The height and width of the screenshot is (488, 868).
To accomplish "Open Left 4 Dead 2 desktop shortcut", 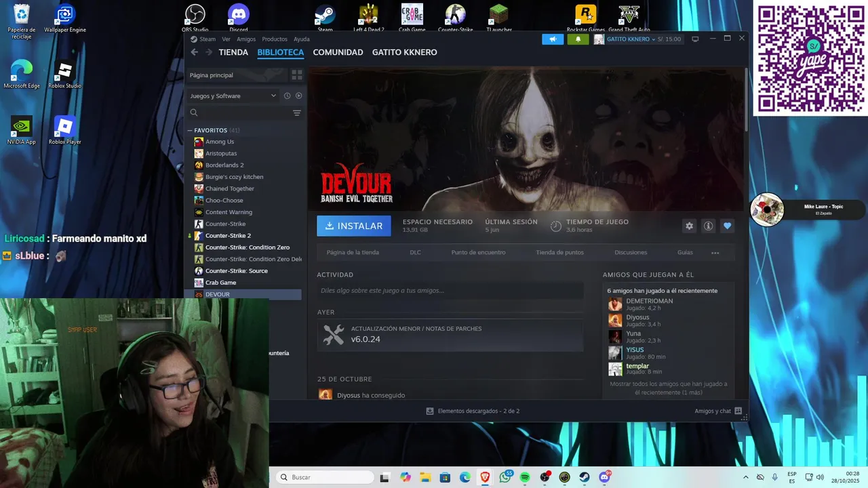I will click(x=369, y=18).
